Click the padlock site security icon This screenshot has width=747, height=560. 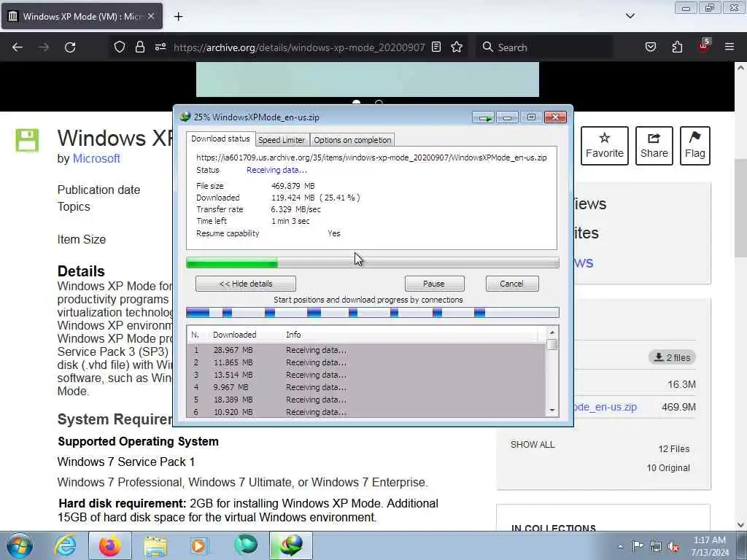coord(139,47)
